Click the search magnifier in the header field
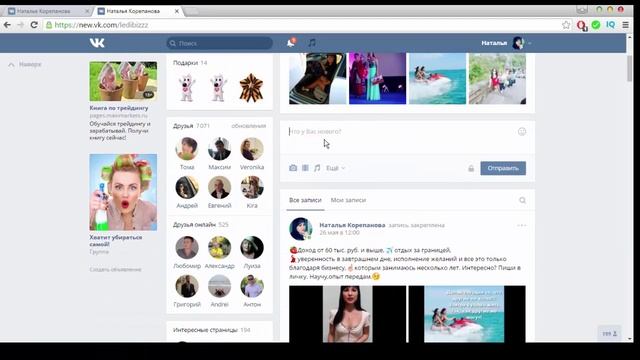Screen dimensions: 640x360 pyautogui.click(x=173, y=43)
